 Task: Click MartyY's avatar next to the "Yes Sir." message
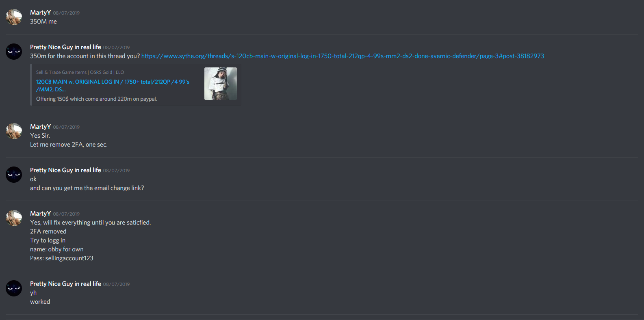tap(14, 131)
